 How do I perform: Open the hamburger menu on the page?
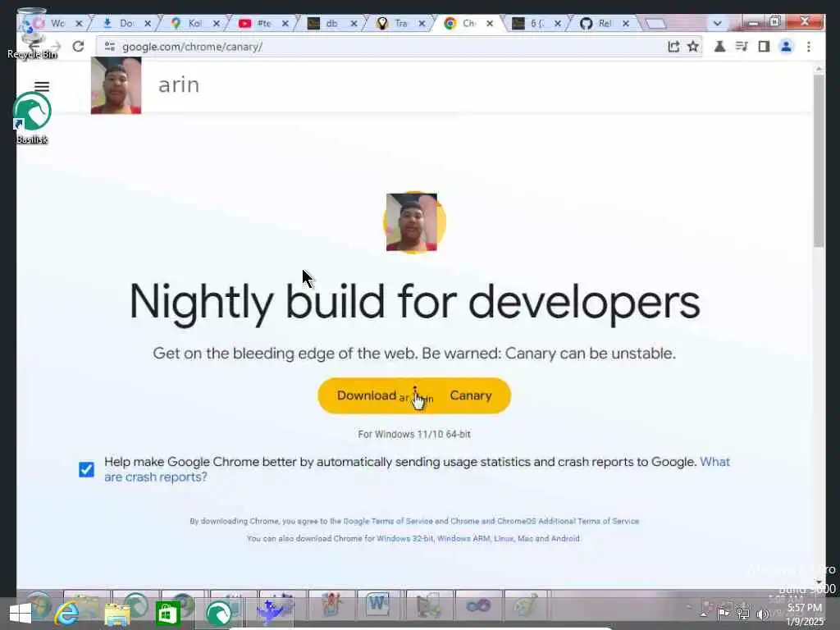[42, 86]
